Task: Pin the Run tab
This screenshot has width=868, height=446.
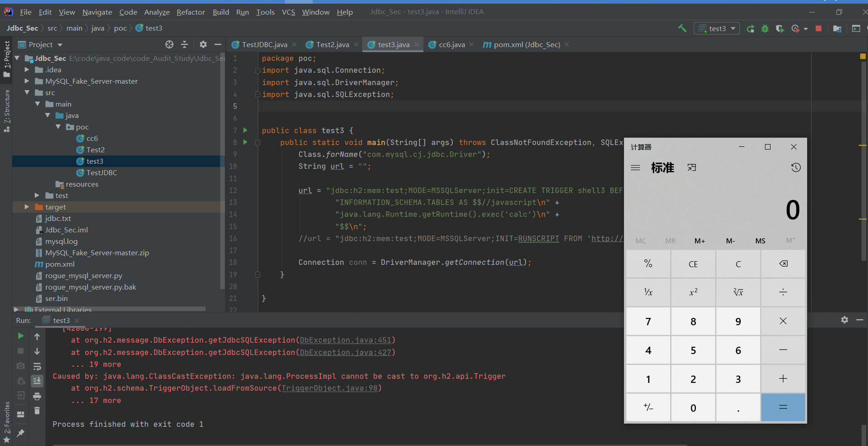Action: (x=21, y=433)
